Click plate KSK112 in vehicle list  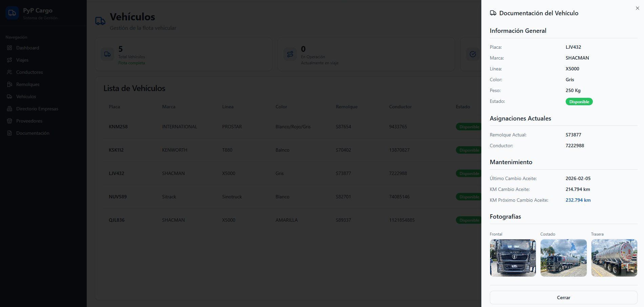pos(116,150)
